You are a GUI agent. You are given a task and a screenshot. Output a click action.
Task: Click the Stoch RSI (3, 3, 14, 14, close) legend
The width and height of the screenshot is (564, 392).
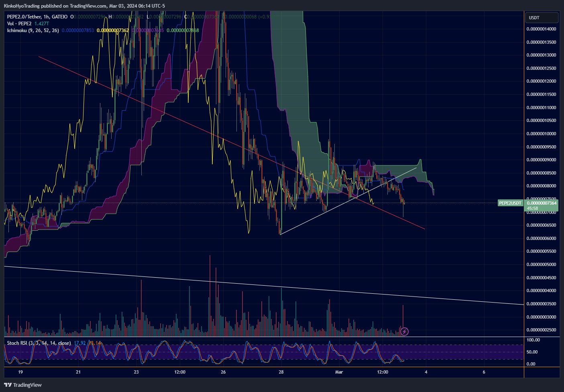39,343
